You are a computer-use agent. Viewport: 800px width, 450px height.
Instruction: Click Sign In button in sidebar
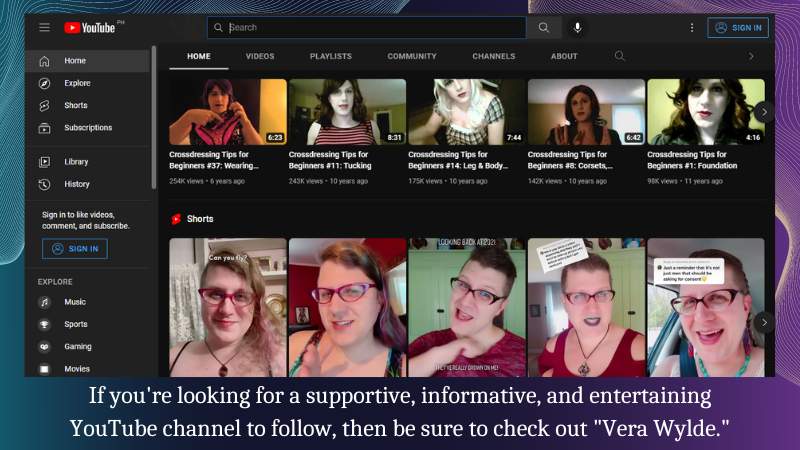(x=75, y=249)
